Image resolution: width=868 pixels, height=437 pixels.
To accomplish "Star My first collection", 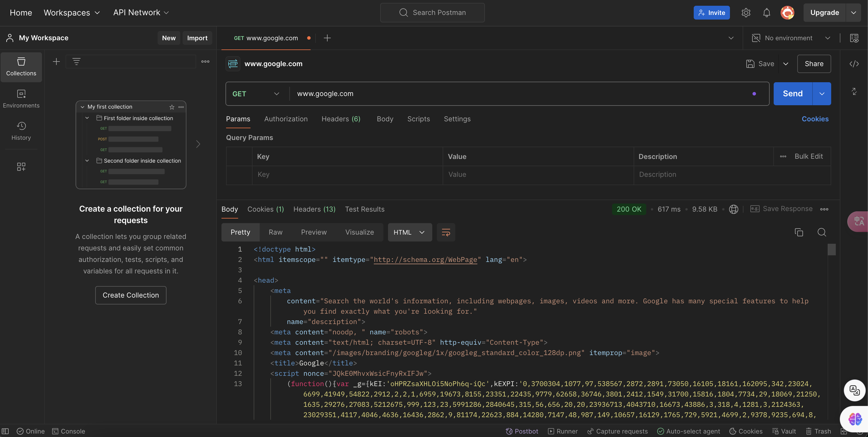I will pos(172,107).
